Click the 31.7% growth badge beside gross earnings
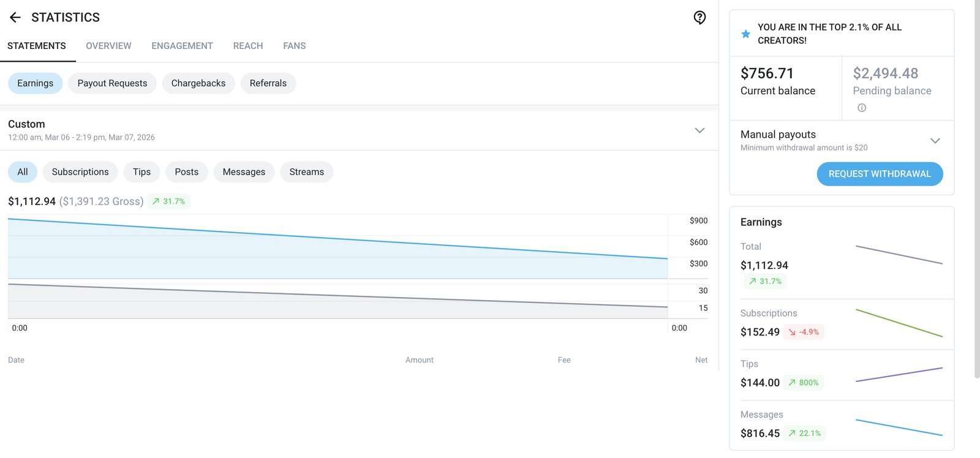Image resolution: width=980 pixels, height=458 pixels. coord(168,201)
